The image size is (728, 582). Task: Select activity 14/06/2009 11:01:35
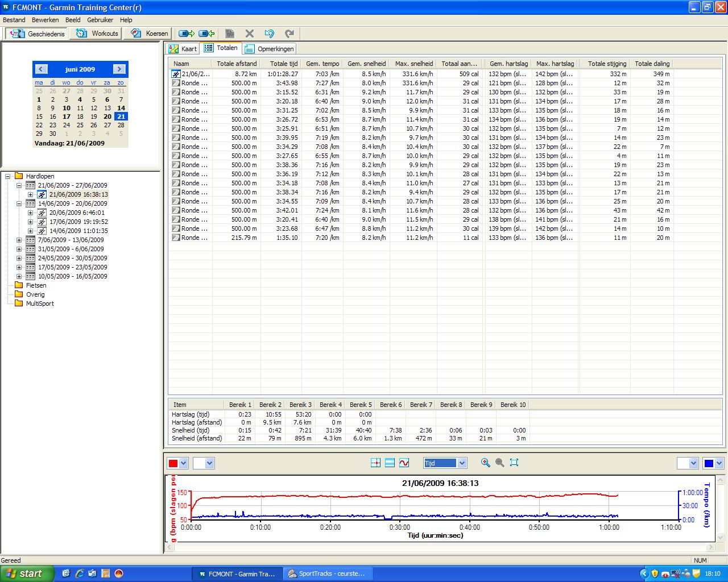tap(78, 231)
